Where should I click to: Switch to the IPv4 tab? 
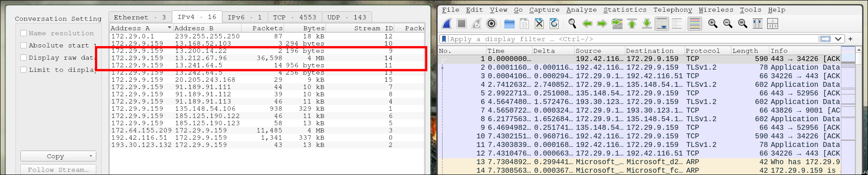(197, 17)
